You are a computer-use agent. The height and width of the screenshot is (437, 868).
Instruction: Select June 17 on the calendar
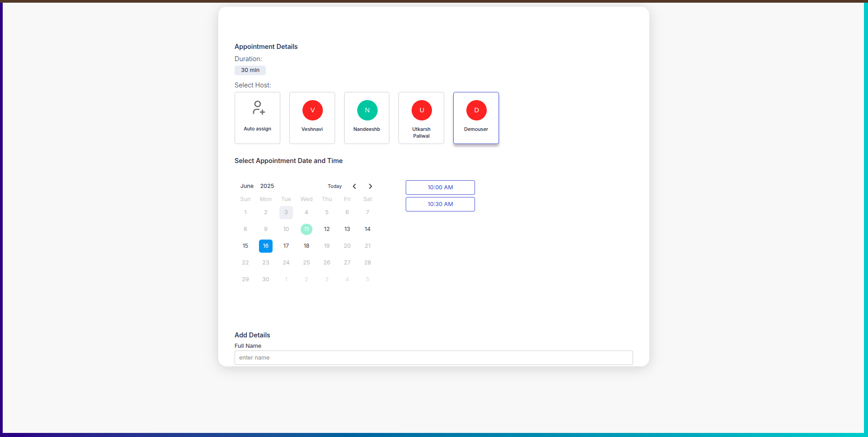(x=286, y=246)
